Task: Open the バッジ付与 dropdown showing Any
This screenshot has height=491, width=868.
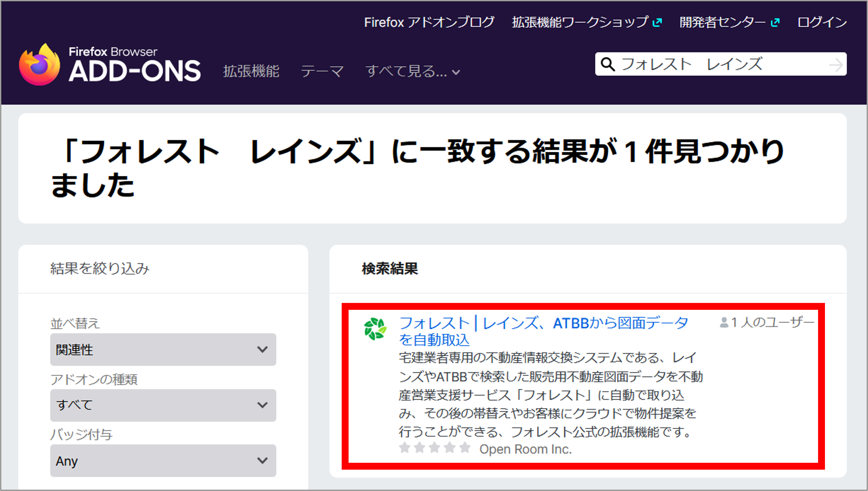Action: click(163, 460)
